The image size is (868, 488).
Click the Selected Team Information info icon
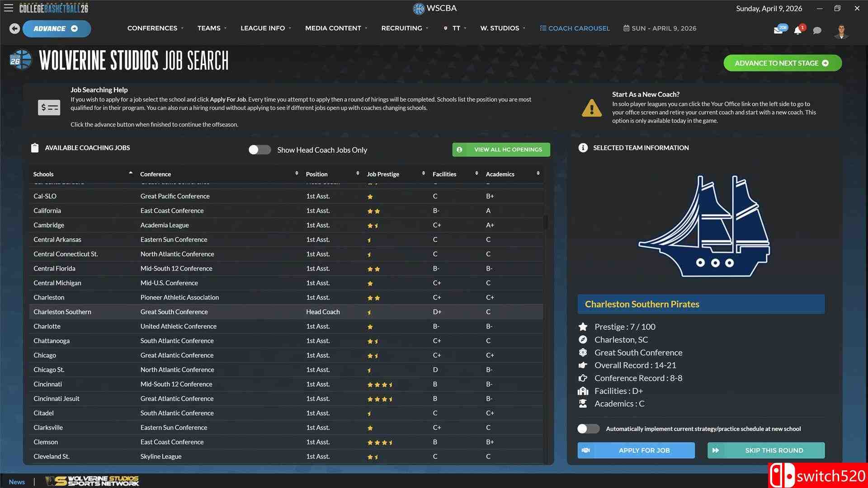point(583,148)
